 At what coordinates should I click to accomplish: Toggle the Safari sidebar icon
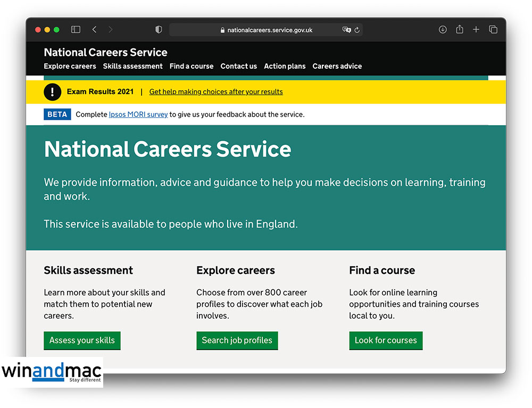(x=76, y=30)
